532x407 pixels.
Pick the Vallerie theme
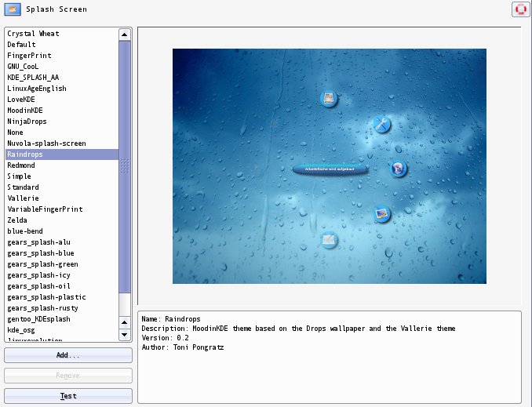click(x=62, y=198)
